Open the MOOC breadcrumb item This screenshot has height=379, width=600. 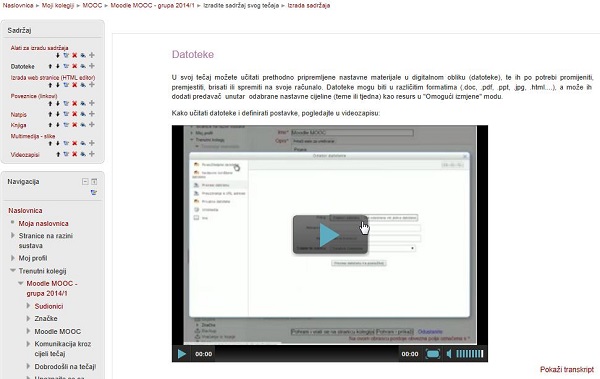click(x=92, y=5)
